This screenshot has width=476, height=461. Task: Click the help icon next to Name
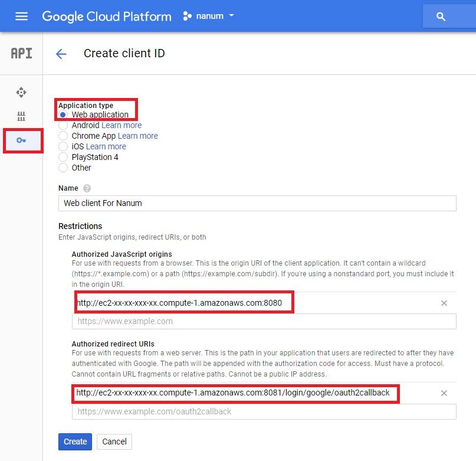pos(87,188)
